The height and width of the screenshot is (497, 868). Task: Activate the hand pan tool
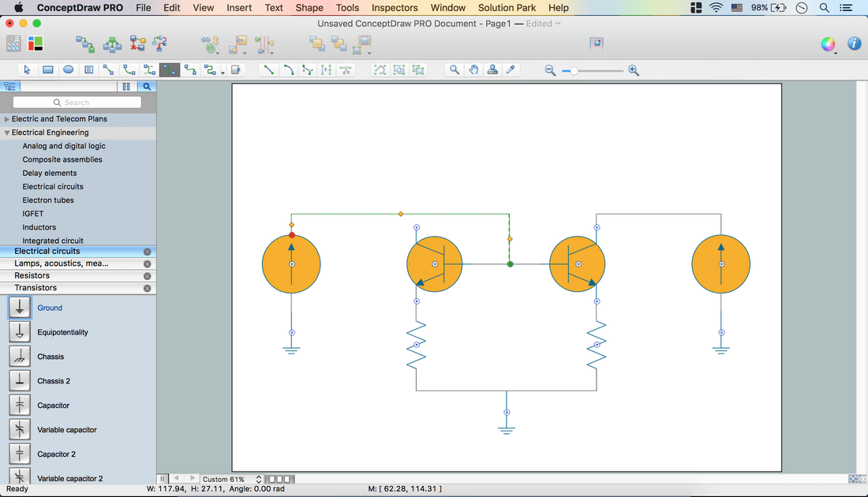[x=473, y=70]
